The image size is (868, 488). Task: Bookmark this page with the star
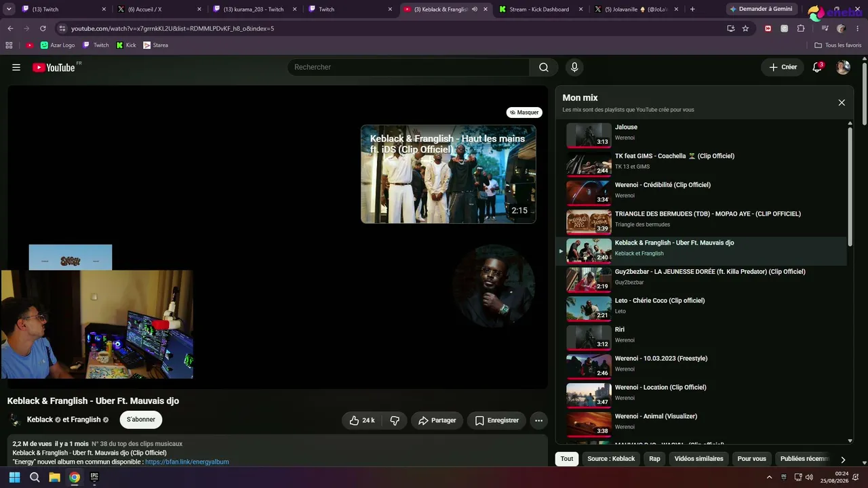[745, 28]
